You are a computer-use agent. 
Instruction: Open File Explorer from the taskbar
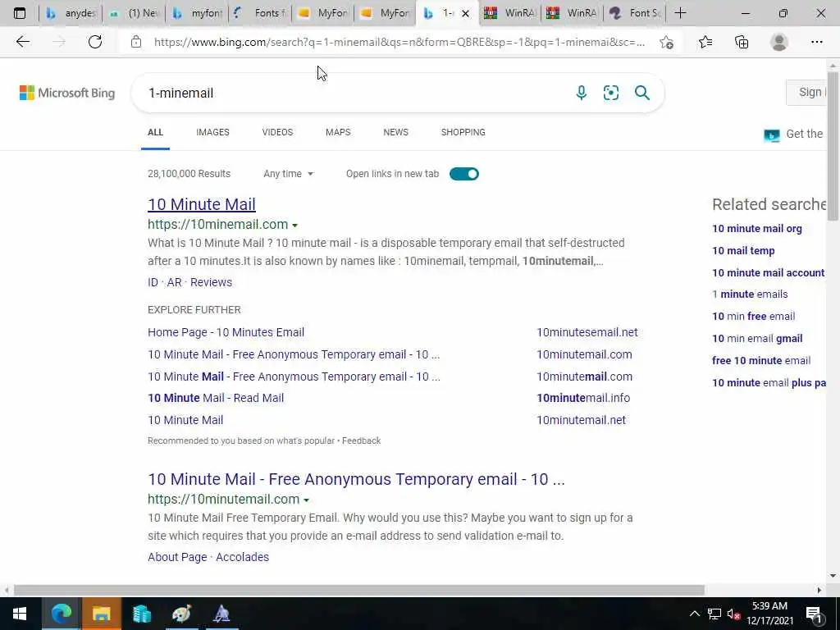(x=101, y=614)
